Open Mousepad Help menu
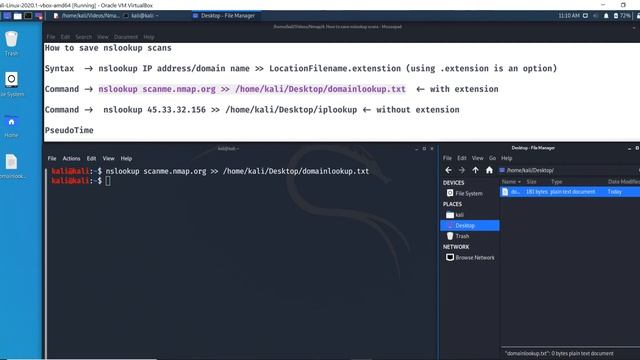The image size is (640, 360). [149, 37]
